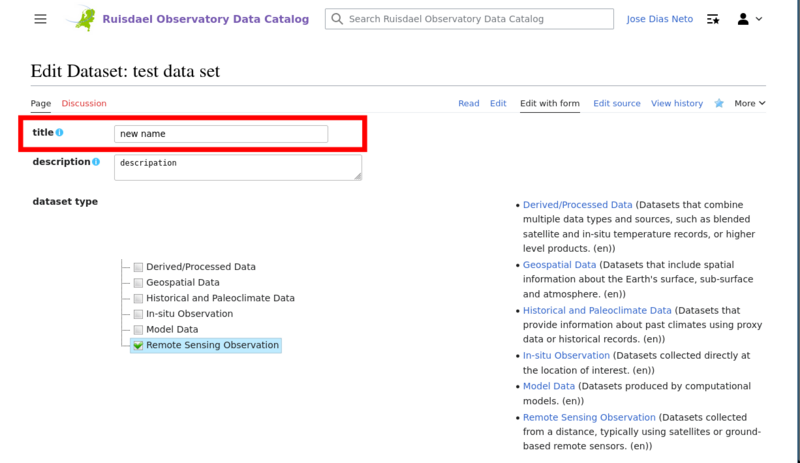Image resolution: width=800 pixels, height=463 pixels.
Task: Follow Remote Sensing Observation description link
Action: 589,418
